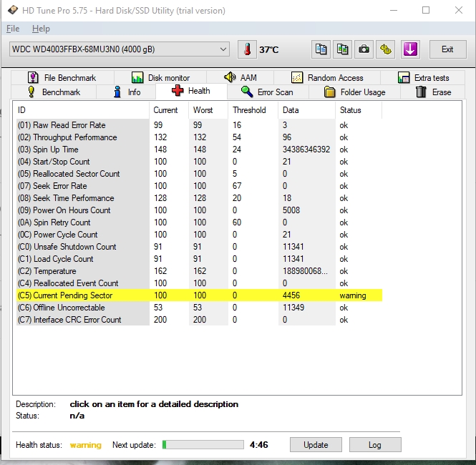Select the (01) Raw Read Error Rate row
The height and width of the screenshot is (465, 476).
(x=199, y=125)
